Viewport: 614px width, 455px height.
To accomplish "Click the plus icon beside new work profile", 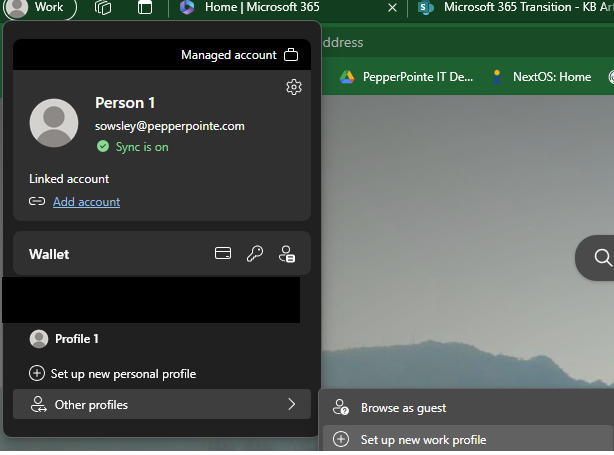I will [x=341, y=439].
